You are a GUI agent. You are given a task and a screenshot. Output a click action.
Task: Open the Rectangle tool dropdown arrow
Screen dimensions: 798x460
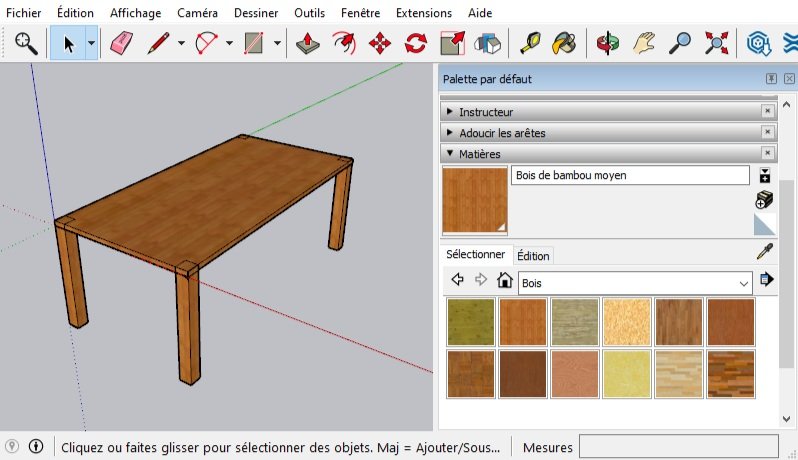pyautogui.click(x=277, y=43)
